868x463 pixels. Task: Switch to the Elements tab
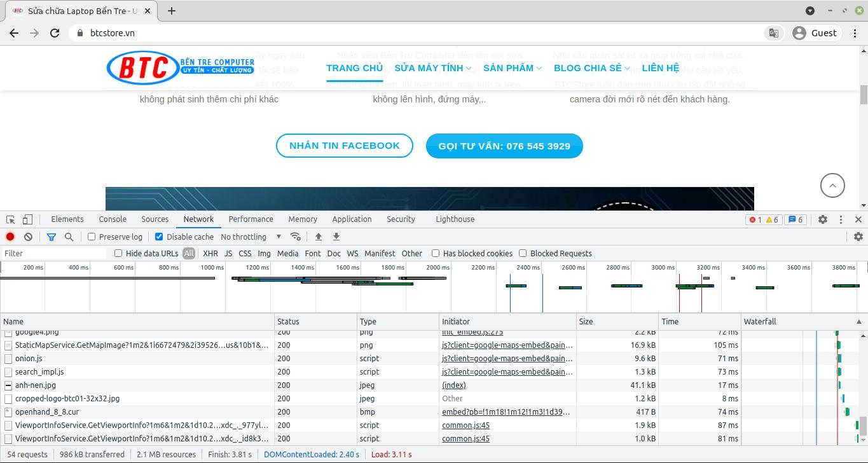pyautogui.click(x=67, y=219)
